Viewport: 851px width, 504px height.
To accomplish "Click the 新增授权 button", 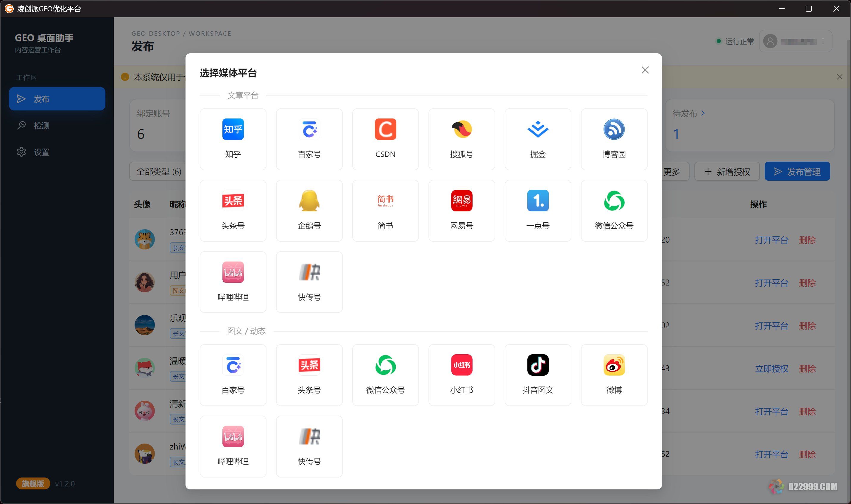I will [x=727, y=171].
